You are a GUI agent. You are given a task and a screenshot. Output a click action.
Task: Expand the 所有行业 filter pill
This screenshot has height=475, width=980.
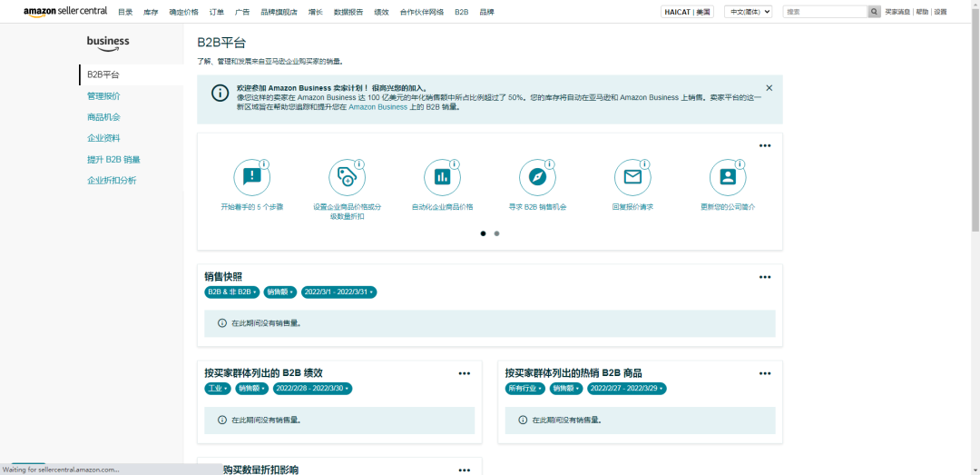(x=525, y=389)
